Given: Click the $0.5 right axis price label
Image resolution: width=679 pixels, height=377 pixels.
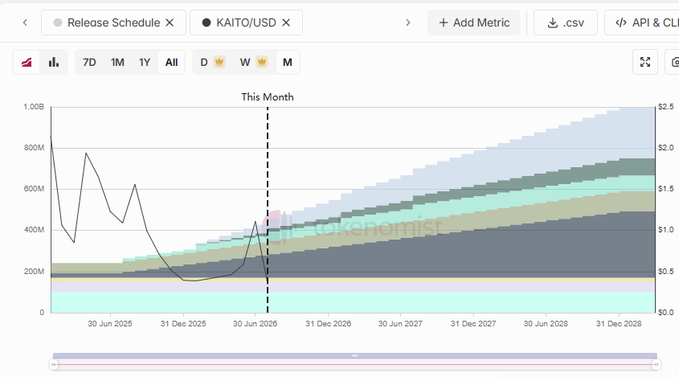Looking at the screenshot, I should tap(666, 271).
